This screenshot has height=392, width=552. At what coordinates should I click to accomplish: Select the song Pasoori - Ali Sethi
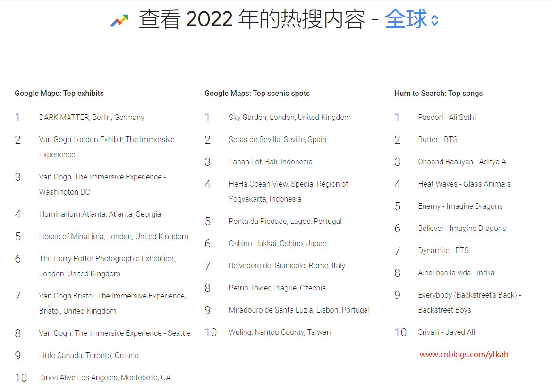(x=447, y=117)
